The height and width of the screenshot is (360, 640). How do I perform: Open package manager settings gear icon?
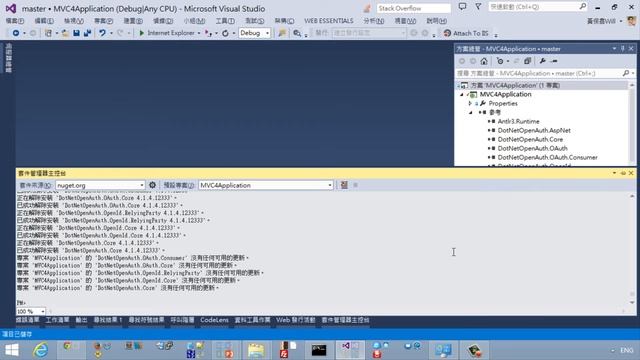[x=152, y=185]
